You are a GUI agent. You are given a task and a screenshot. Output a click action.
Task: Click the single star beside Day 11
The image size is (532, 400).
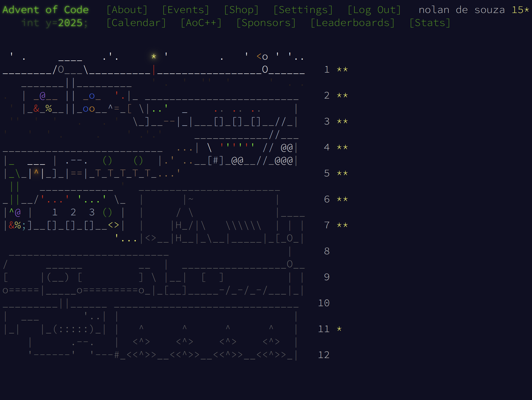point(339,329)
